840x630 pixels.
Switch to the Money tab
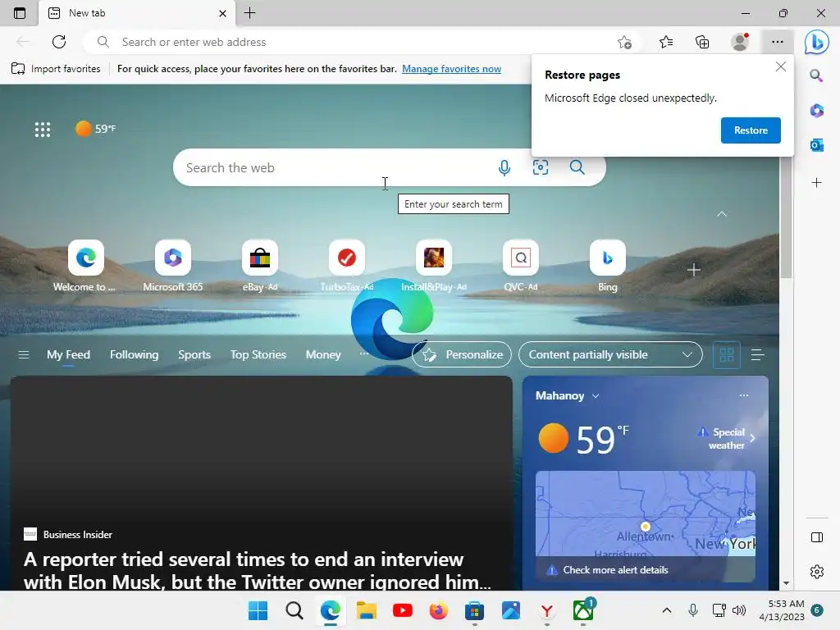[x=323, y=354]
